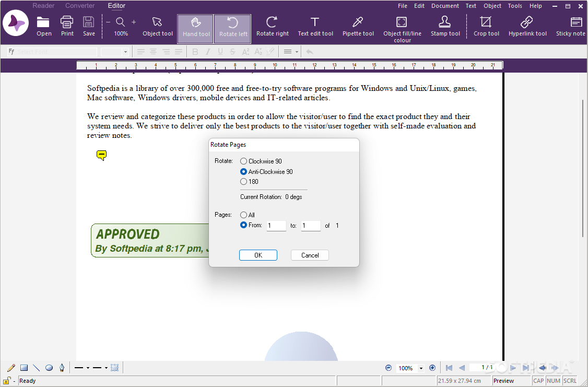Switch to the Converter tab
The image size is (588, 387).
pyautogui.click(x=80, y=6)
